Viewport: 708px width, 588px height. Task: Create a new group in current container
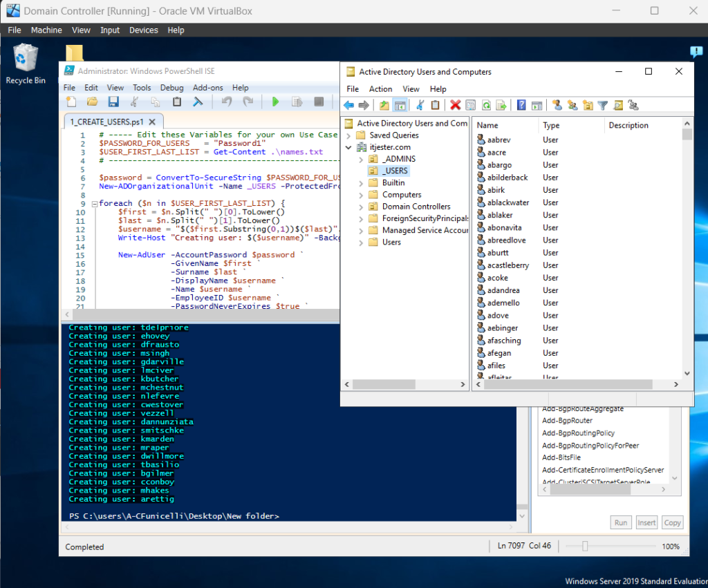(x=572, y=105)
